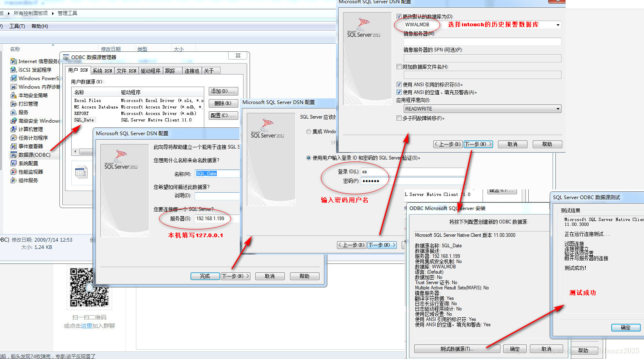Select SQL_Date row in user data sources

click(138, 120)
